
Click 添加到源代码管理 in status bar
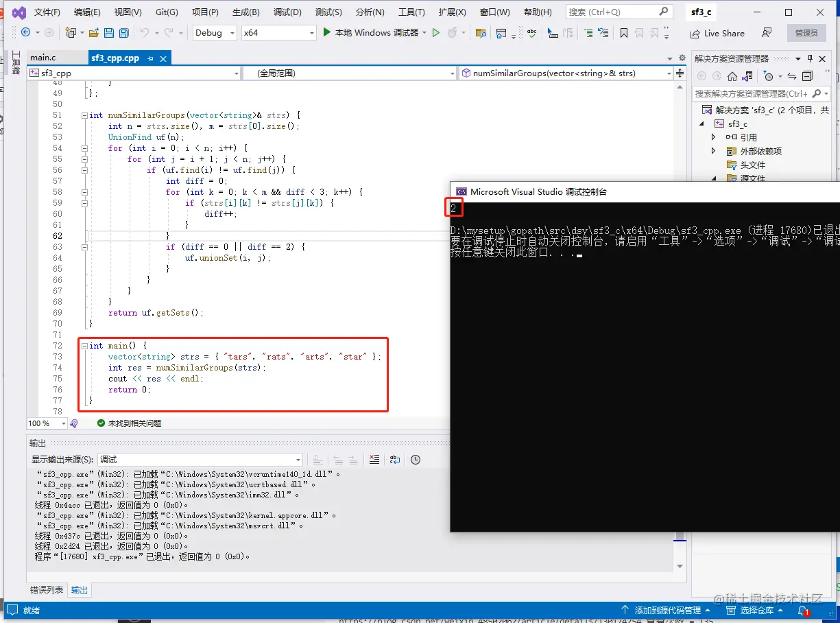[665, 610]
